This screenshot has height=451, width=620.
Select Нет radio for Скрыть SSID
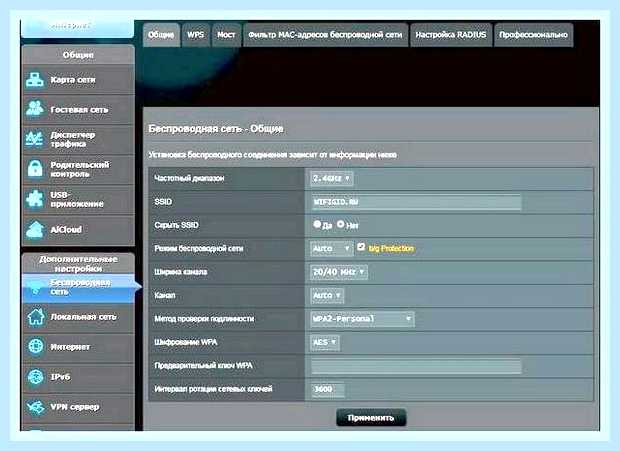(340, 224)
